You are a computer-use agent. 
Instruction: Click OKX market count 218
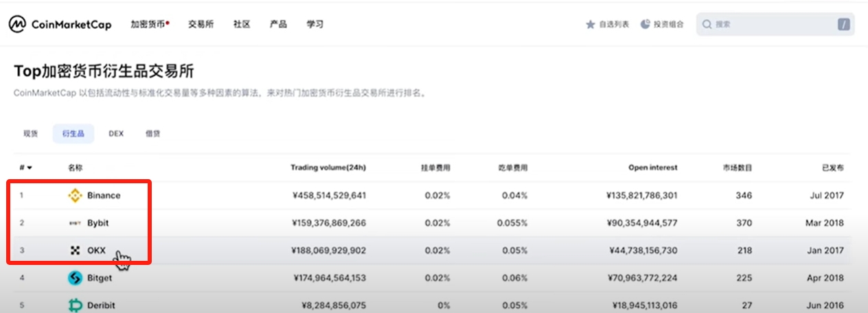[x=744, y=251]
